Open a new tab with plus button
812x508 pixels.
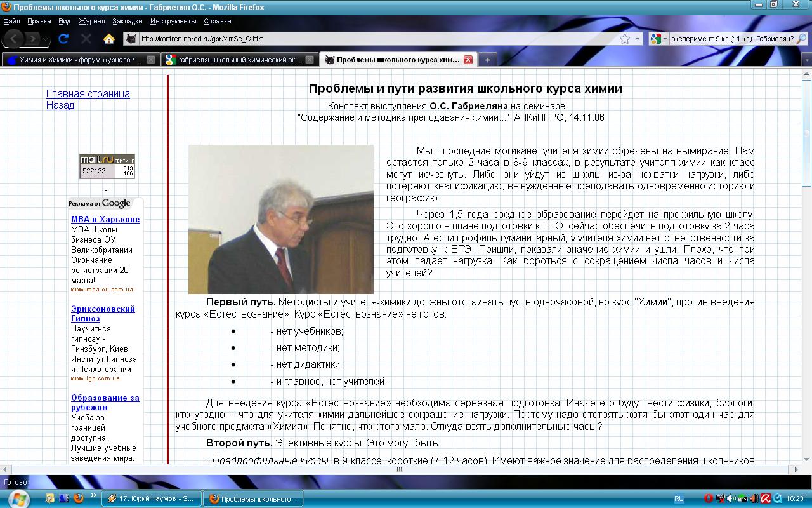pos(487,60)
